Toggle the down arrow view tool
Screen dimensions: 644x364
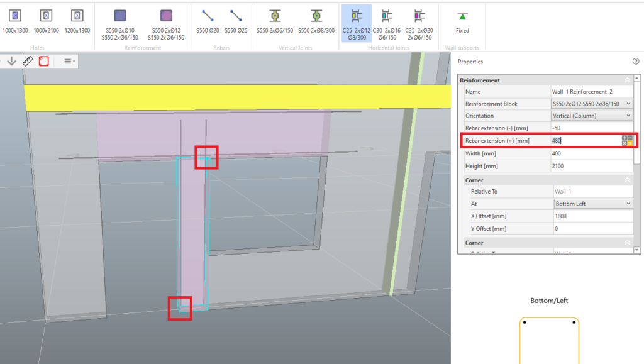pos(11,61)
